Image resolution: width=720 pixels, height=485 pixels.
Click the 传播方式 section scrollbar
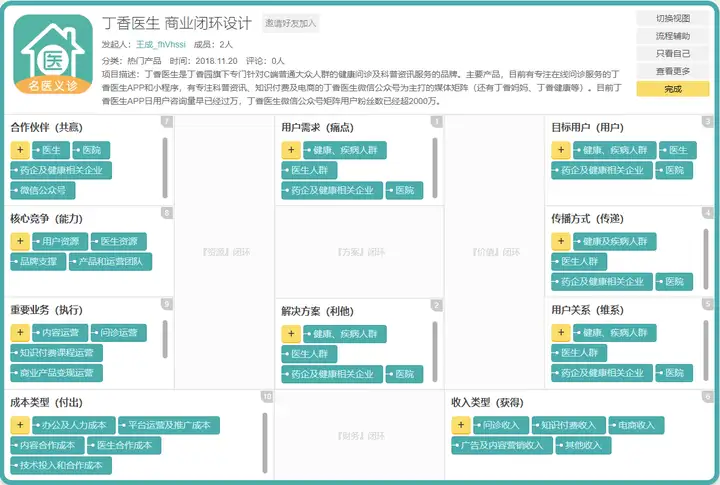(706, 259)
